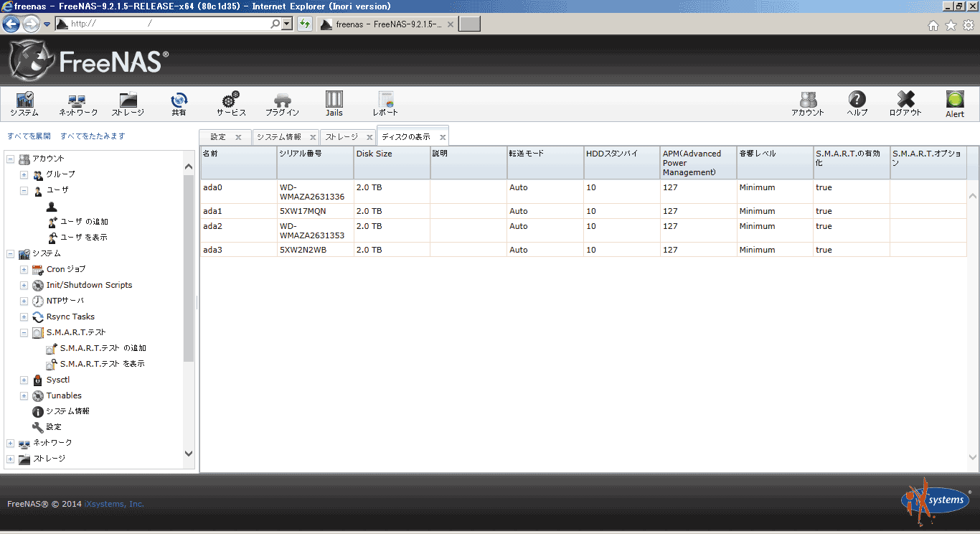Click the browser URL input field
The width and height of the screenshot is (980, 534).
[x=170, y=24]
